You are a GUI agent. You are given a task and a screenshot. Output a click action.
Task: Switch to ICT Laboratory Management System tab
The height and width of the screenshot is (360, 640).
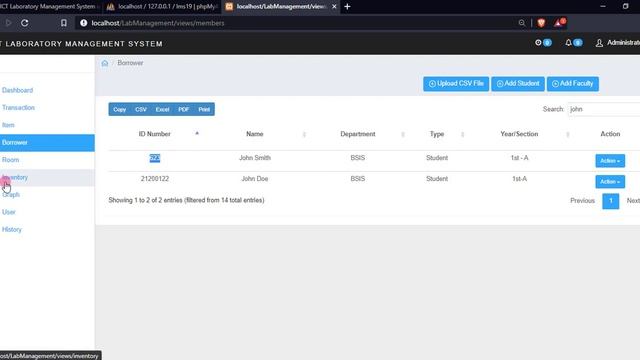point(49,7)
